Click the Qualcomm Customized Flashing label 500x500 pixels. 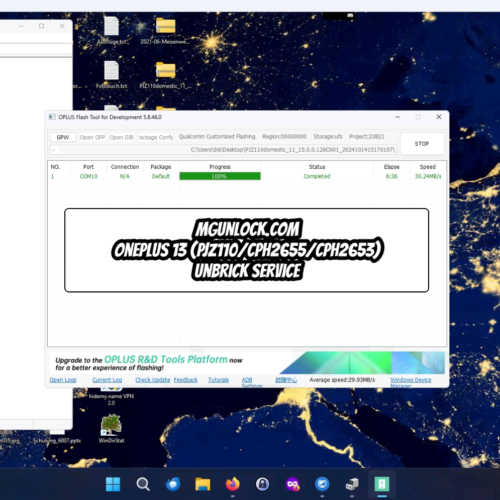(217, 137)
